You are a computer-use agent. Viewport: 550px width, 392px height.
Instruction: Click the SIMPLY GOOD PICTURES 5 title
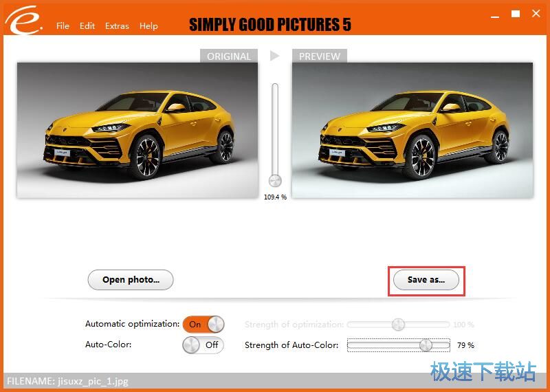pyautogui.click(x=270, y=25)
